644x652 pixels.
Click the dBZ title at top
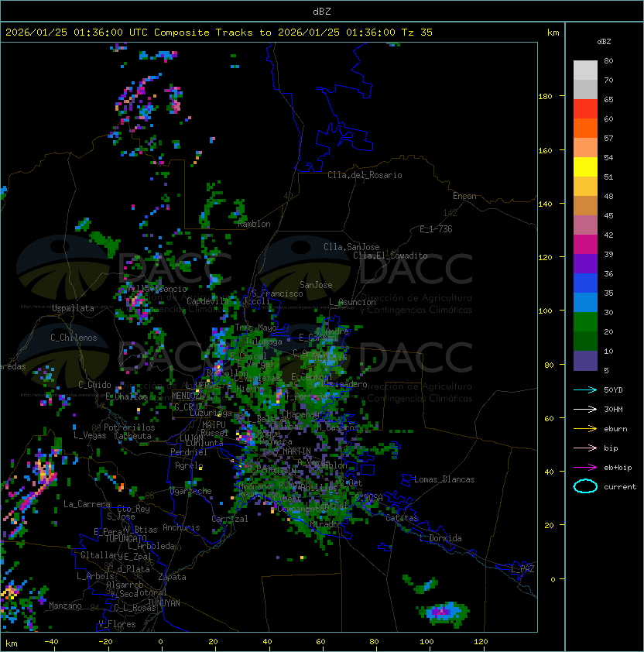[x=322, y=12]
